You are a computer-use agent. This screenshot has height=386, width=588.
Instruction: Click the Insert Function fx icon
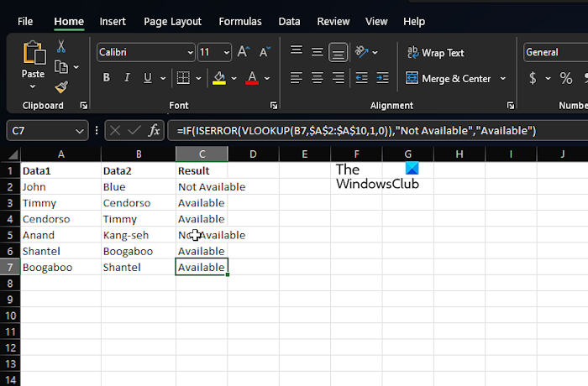[154, 130]
